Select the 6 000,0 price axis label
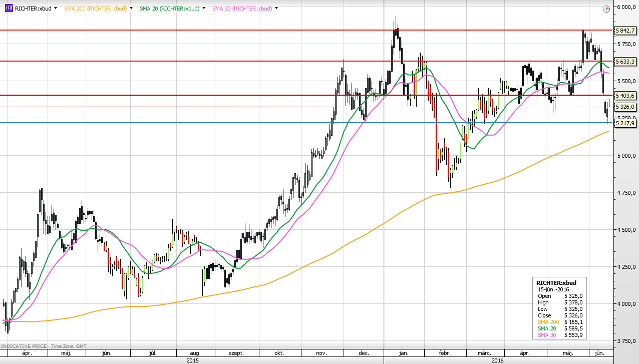Viewport: 639px width, 364px height. click(626, 7)
